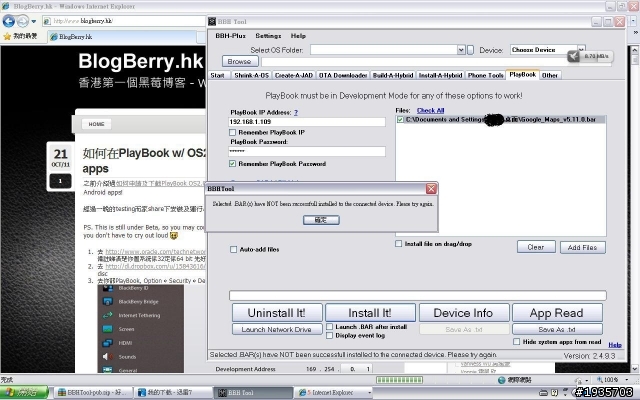This screenshot has height=400, width=640.
Task: Click the Internet Explorer back arrow
Action: (9, 21)
